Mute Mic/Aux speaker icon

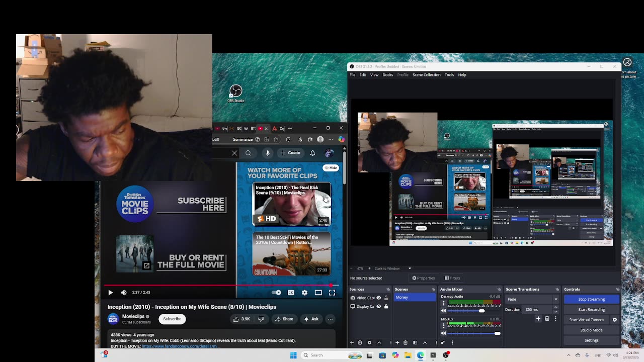[444, 333]
